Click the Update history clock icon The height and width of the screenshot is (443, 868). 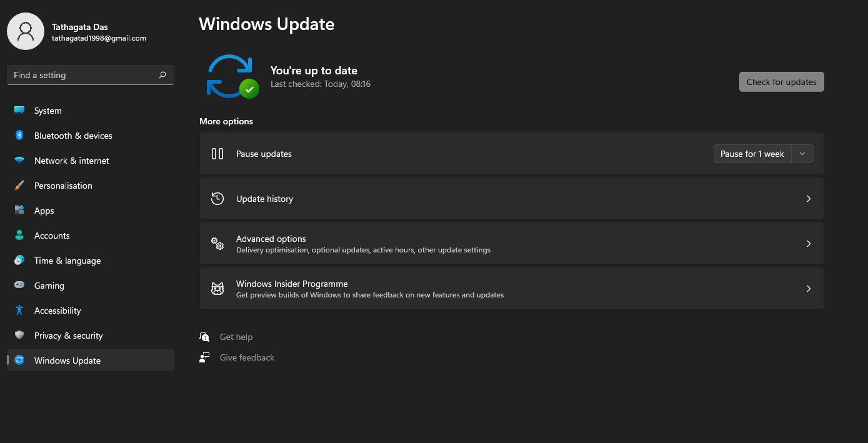[x=217, y=199]
